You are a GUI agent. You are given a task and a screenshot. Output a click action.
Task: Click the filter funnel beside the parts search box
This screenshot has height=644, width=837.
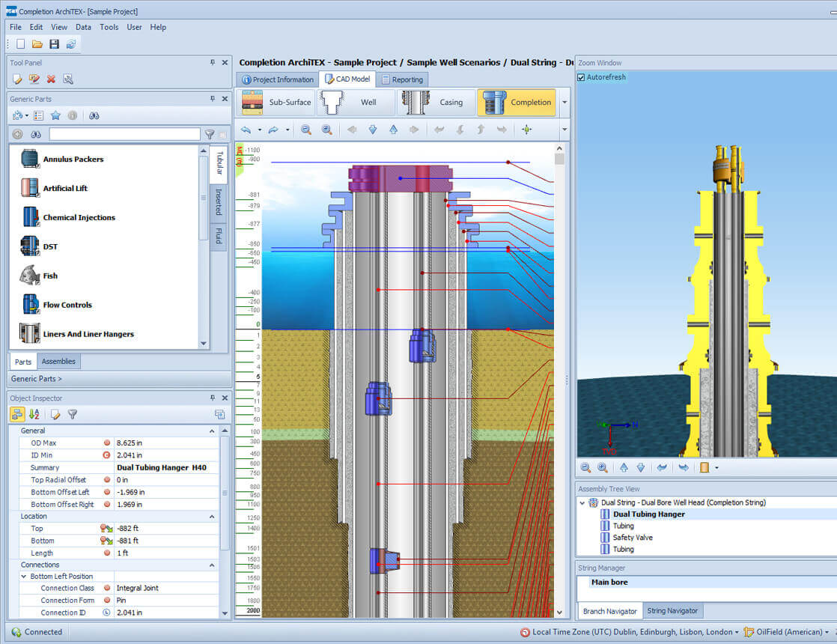click(210, 135)
